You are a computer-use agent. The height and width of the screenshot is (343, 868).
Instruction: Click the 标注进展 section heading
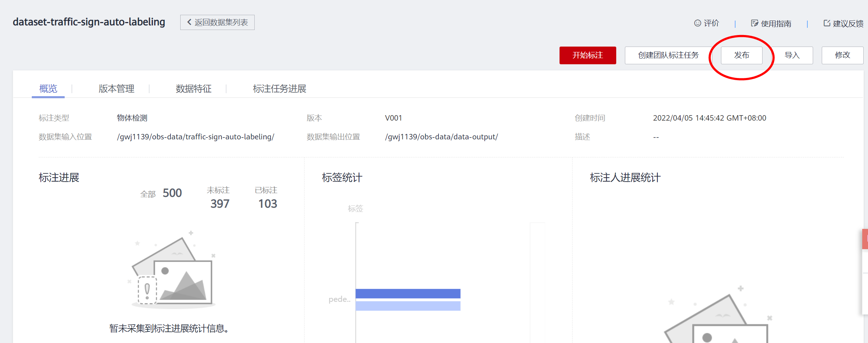click(59, 178)
